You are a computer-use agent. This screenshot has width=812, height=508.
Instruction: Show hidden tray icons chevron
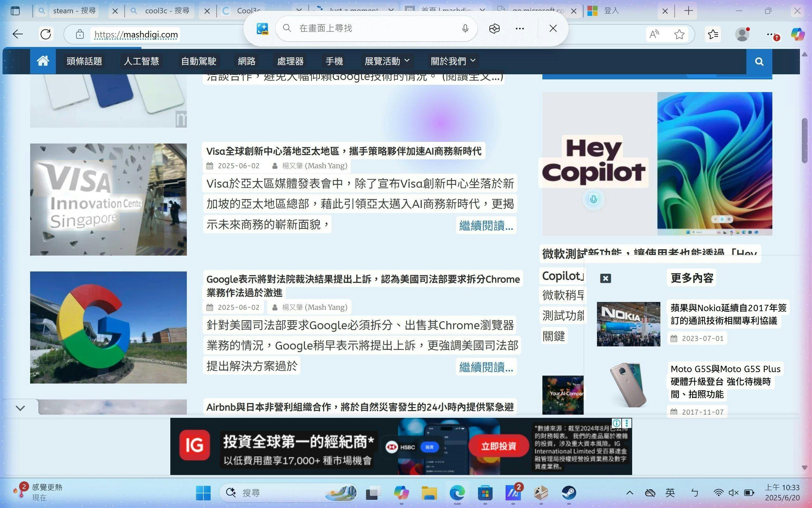(x=630, y=493)
